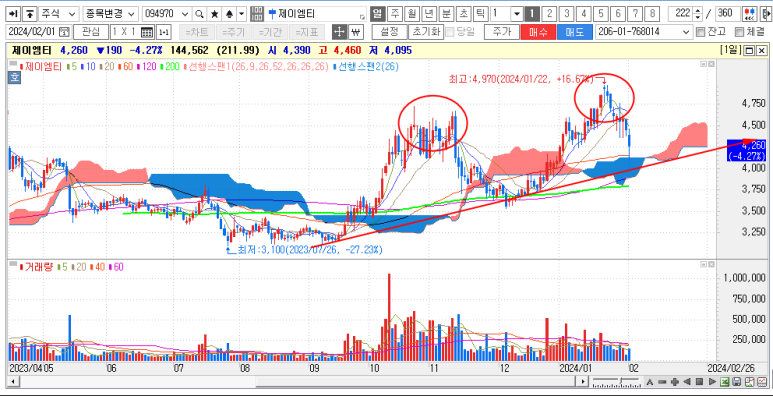Click the blue 매도 sell button
Viewport: 773px width, 396px height.
(x=574, y=33)
